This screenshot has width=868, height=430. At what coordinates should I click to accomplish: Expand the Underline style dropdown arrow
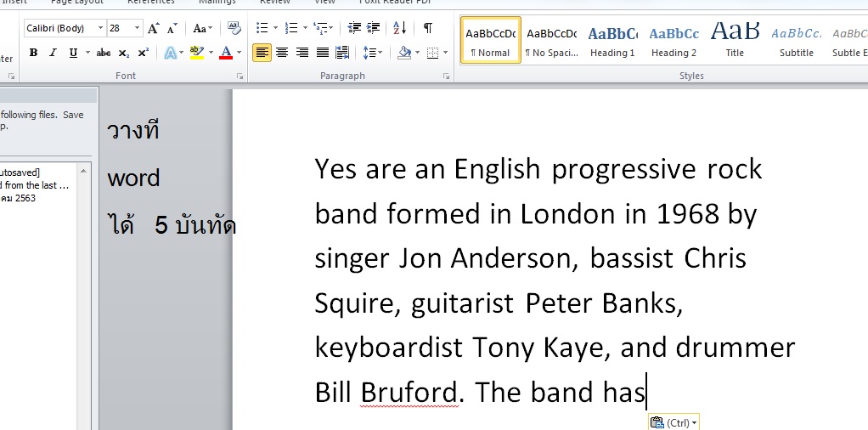87,53
